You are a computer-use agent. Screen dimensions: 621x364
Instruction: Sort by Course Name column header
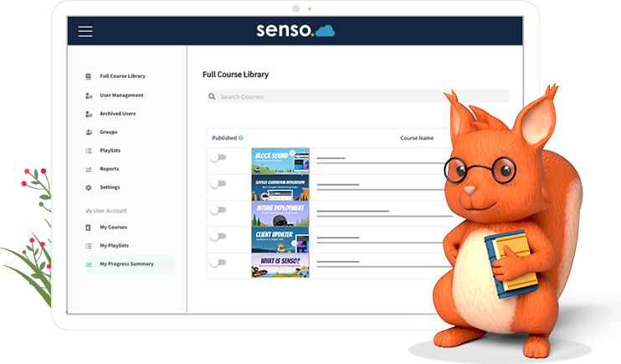pyautogui.click(x=417, y=138)
